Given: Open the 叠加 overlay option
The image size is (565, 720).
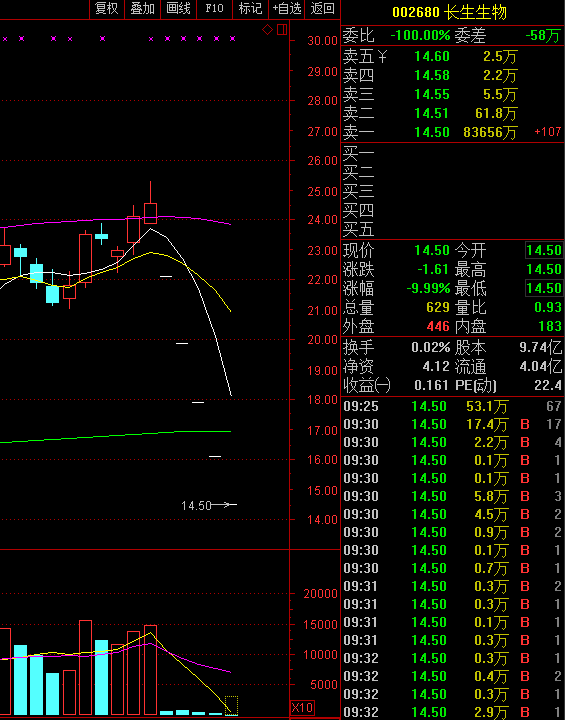Looking at the screenshot, I should point(142,9).
